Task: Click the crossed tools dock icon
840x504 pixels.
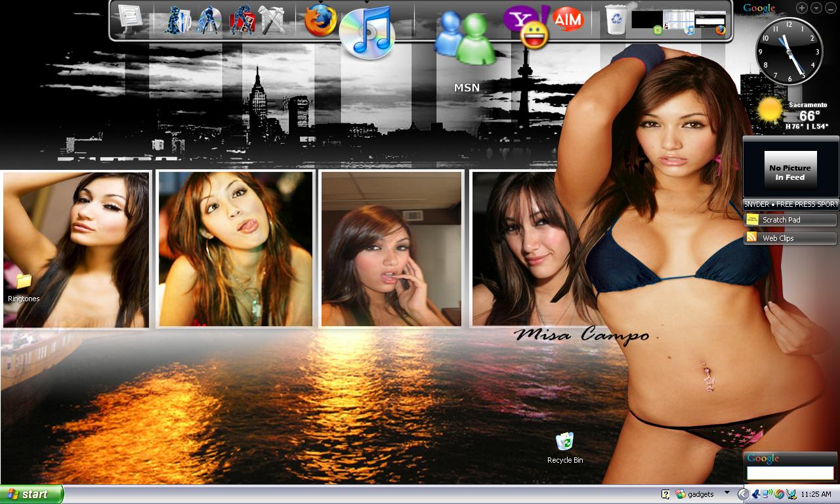Action: 273,20
